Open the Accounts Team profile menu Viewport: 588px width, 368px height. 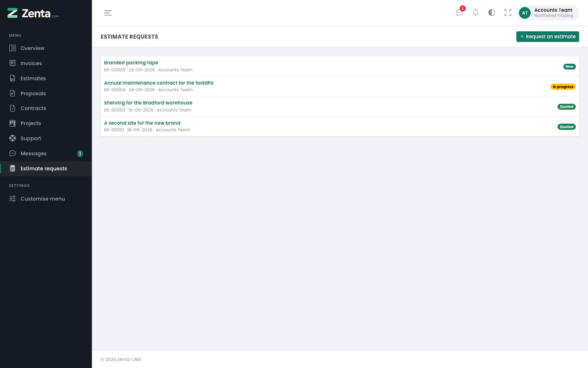548,13
